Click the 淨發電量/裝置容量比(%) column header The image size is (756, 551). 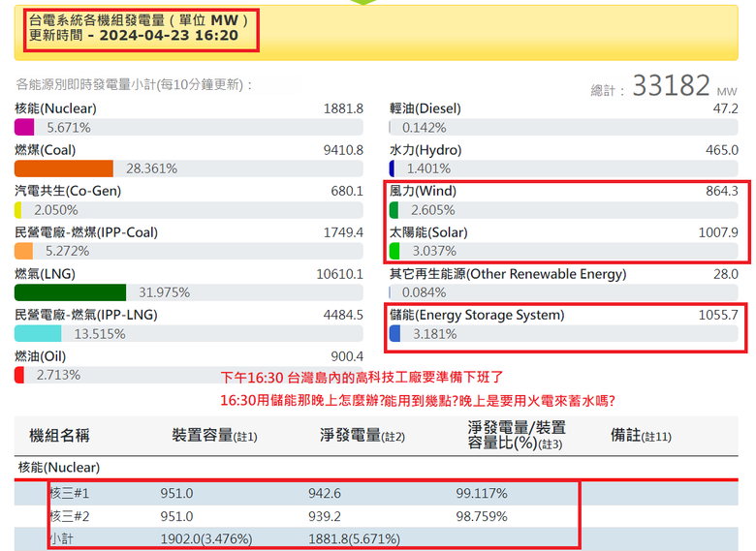pos(517,435)
